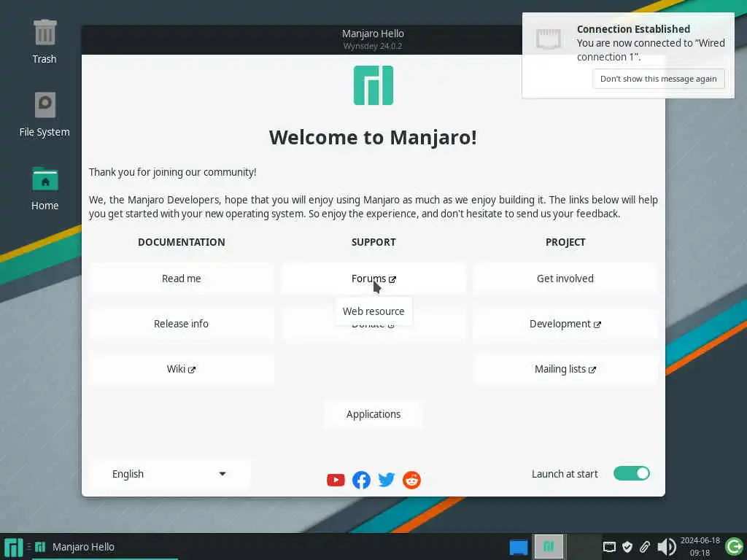Viewport: 747px width, 560px height.
Task: Open the Development web link
Action: [565, 324]
